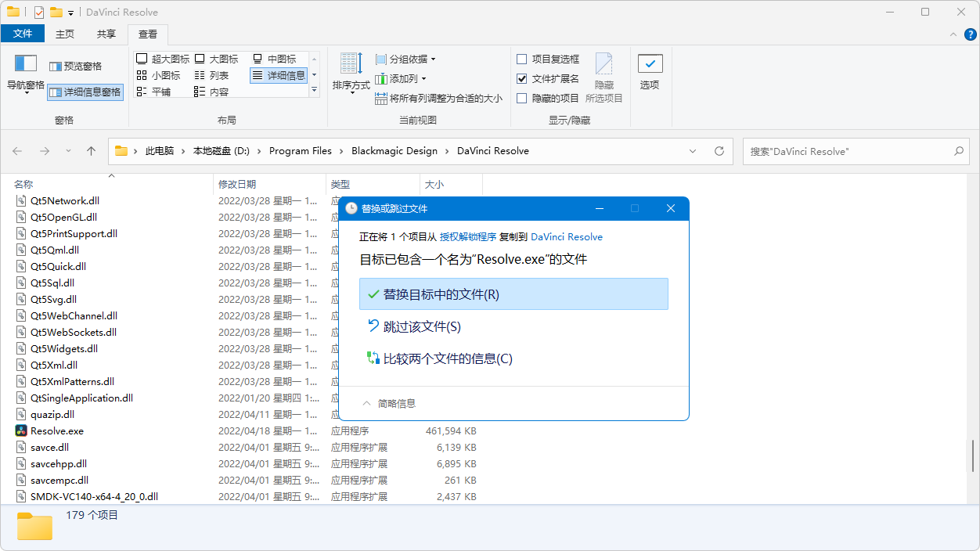Switch layout to medium icons (中图标)
Screen dimensions: 980x551
[x=274, y=59]
